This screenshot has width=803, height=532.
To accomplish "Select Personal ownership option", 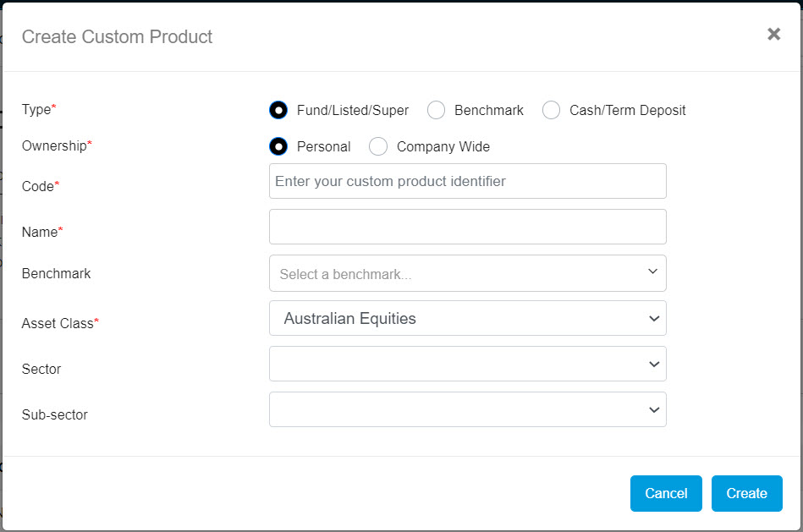I will click(x=278, y=146).
